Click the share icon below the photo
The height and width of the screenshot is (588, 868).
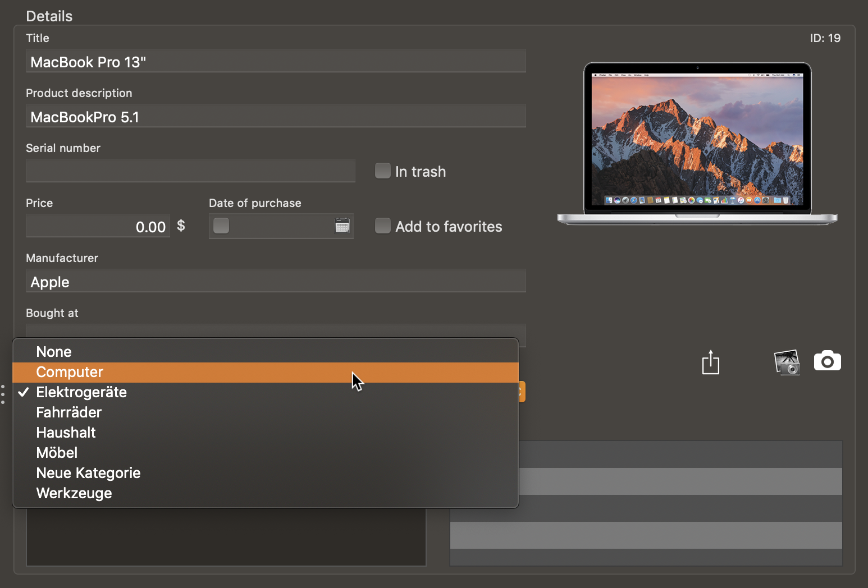point(711,362)
